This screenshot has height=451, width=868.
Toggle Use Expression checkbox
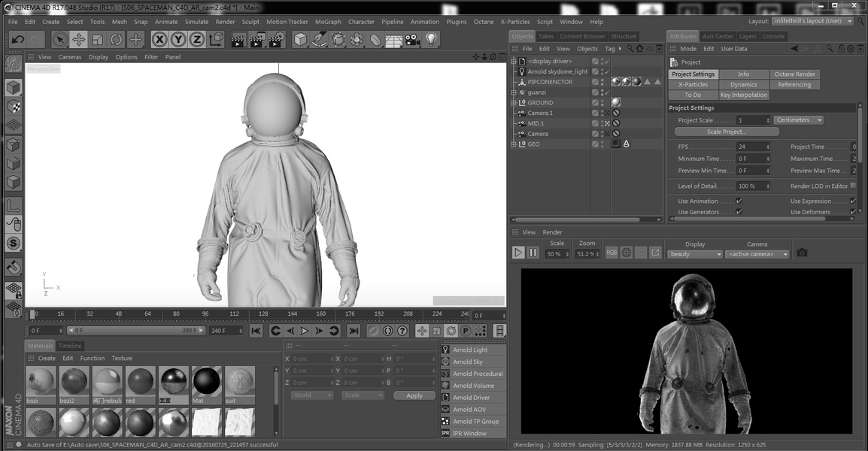852,201
